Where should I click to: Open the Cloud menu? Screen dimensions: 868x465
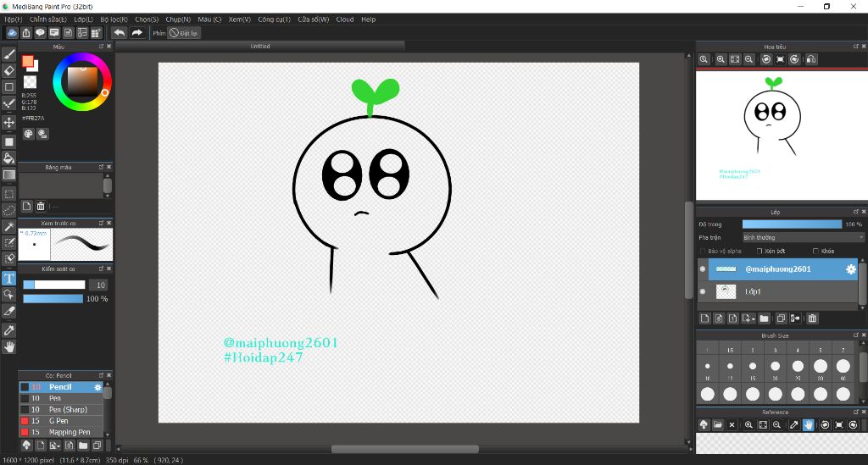pyautogui.click(x=345, y=19)
